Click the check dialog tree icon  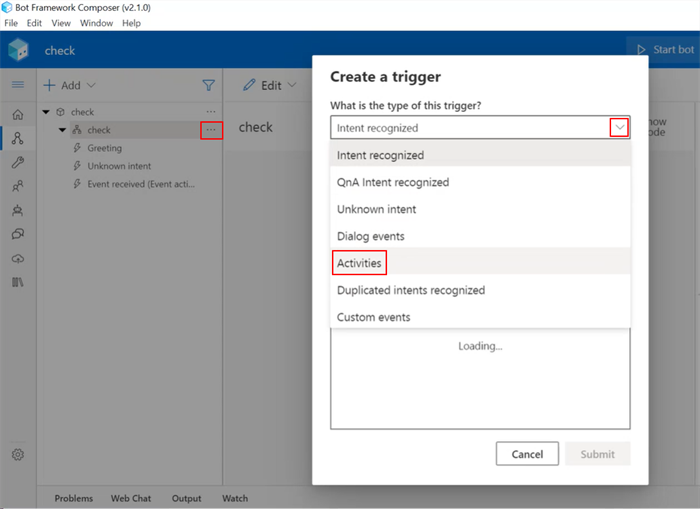pos(77,130)
